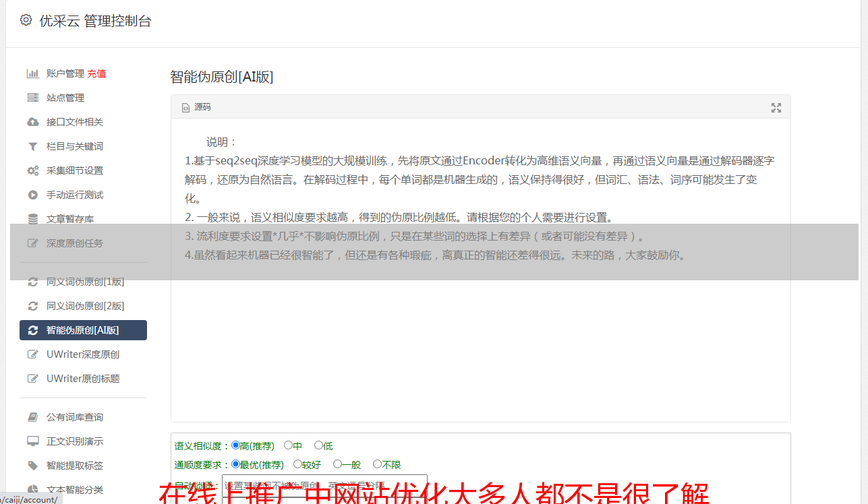Click the refresh icon for 智能伪原创[AI版]

click(32, 330)
